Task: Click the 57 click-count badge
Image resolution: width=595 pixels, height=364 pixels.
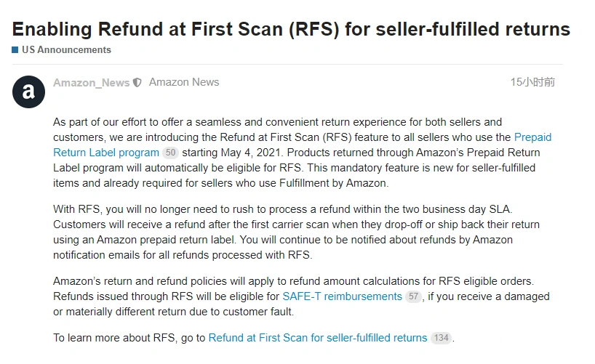Action: (413, 296)
